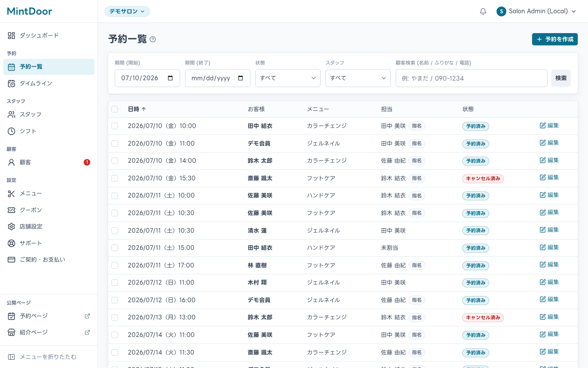The image size is (588, 368).
Task: Toggle the select-all checkbox in table header
Action: (115, 109)
